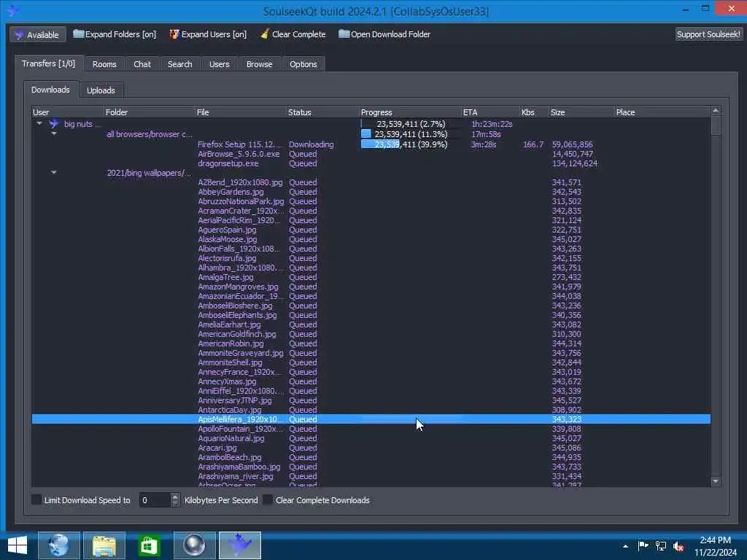Image resolution: width=747 pixels, height=560 pixels.
Task: Sort by the Status column header
Action: click(322, 112)
